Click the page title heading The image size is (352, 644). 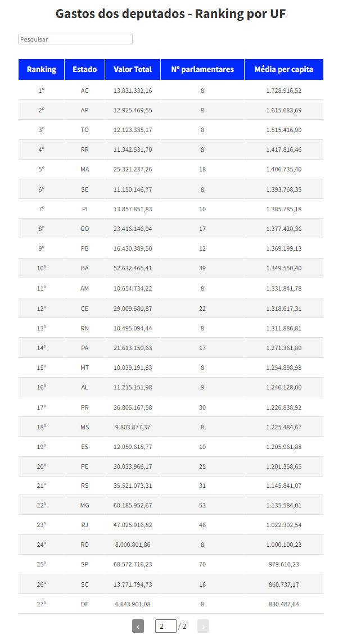171,13
